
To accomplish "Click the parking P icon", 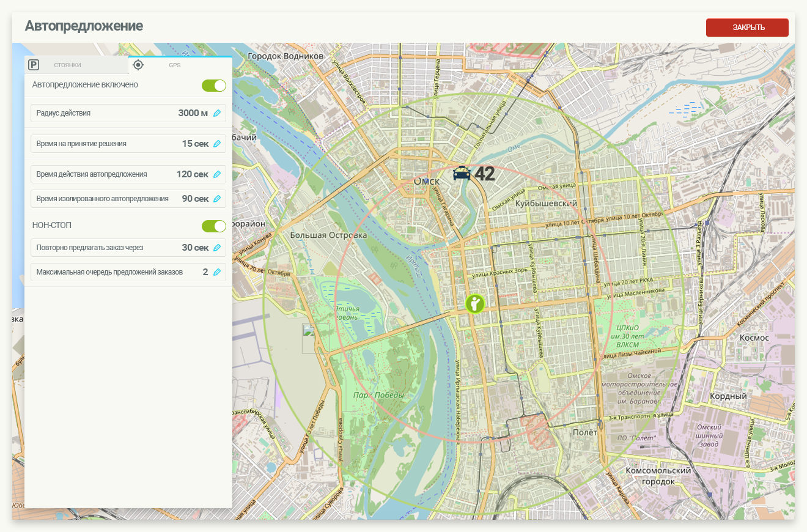I will click(34, 65).
